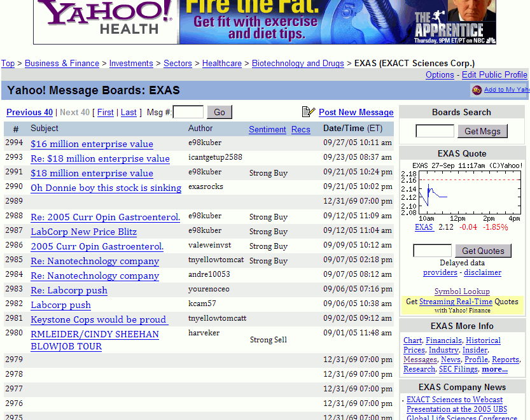Open Industry link in More Info
Viewport: 530px width, 420px height.
pyautogui.click(x=443, y=350)
